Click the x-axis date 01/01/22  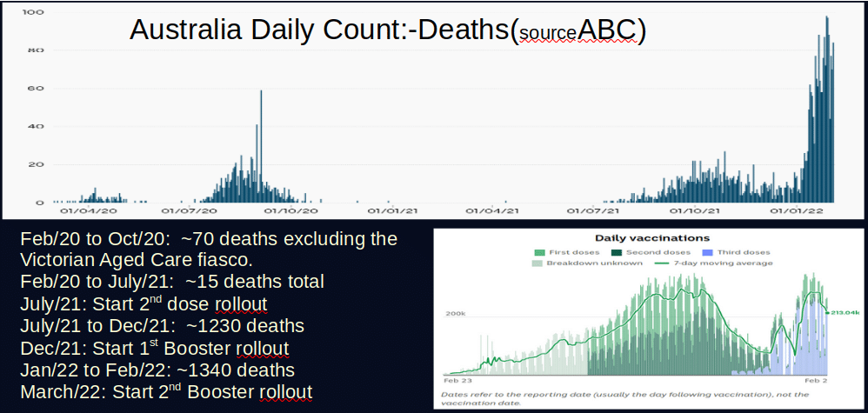pyautogui.click(x=796, y=211)
